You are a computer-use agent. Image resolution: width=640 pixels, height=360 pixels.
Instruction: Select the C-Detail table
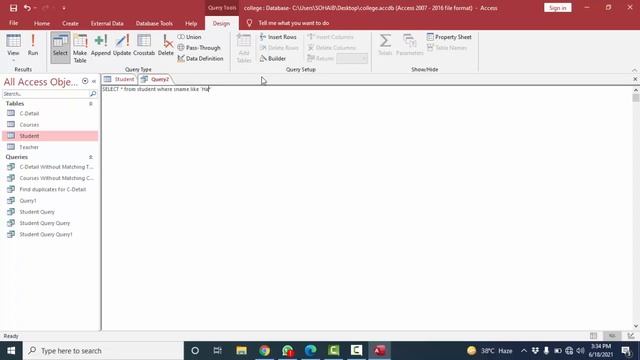[x=50, y=113]
